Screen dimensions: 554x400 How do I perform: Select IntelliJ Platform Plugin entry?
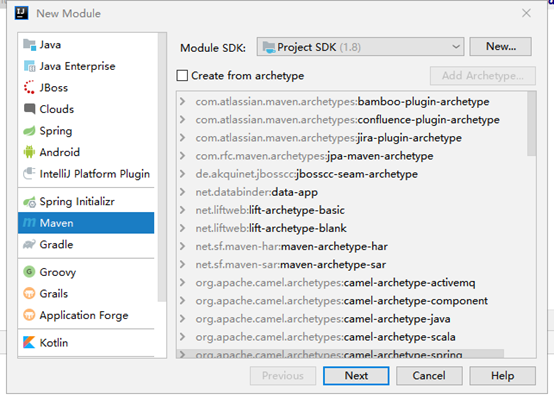pyautogui.click(x=86, y=174)
